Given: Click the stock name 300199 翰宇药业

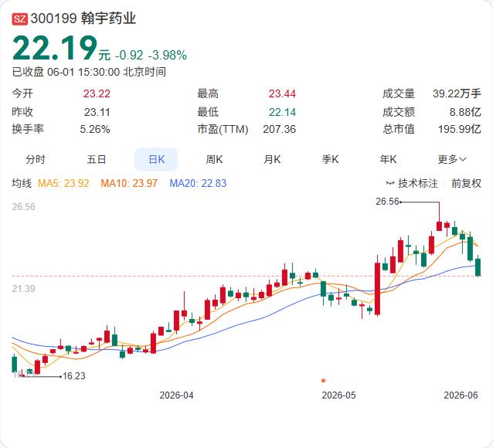Looking at the screenshot, I should point(83,19).
